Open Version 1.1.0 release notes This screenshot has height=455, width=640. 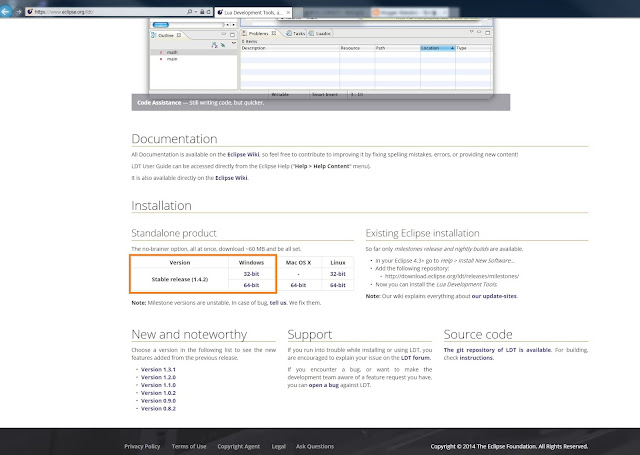click(158, 385)
